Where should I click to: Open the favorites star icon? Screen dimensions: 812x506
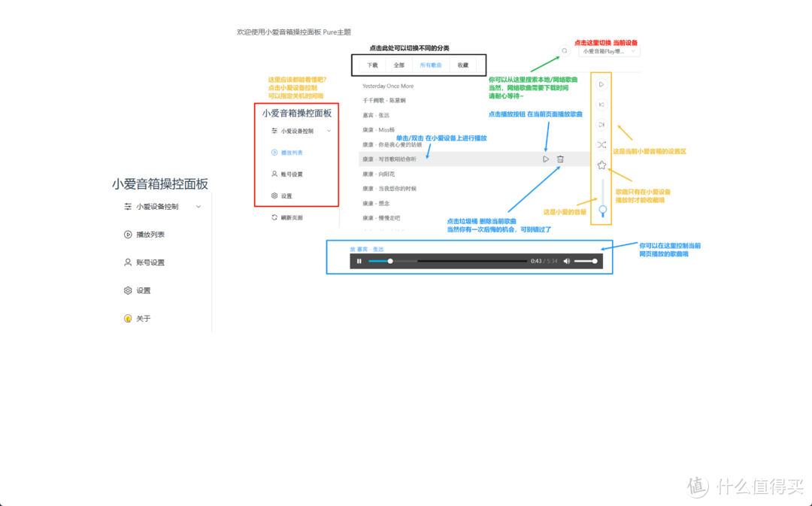click(x=602, y=165)
